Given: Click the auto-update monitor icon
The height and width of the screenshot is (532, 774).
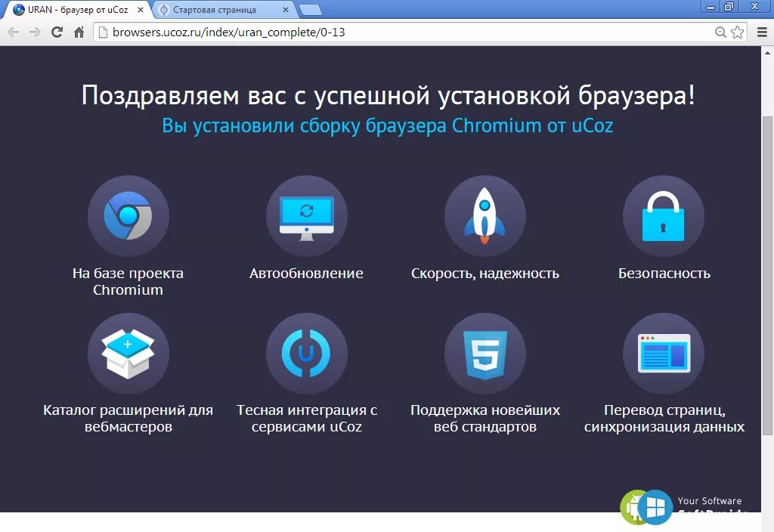Looking at the screenshot, I should click(307, 215).
